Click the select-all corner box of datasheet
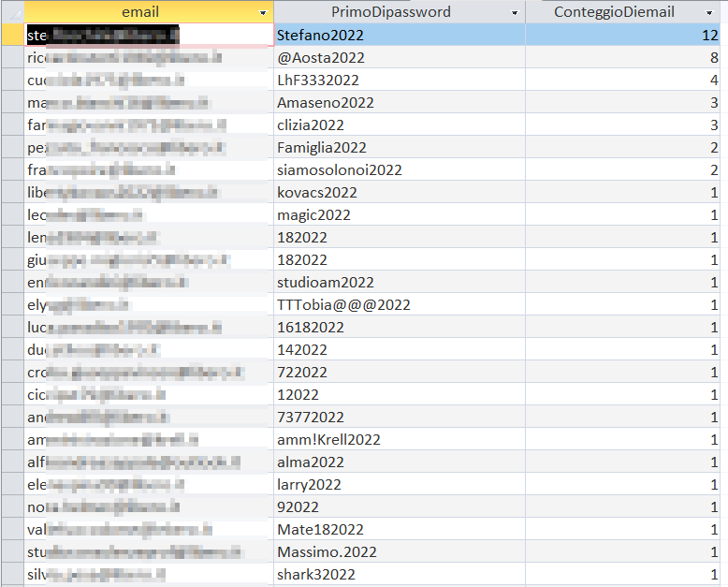 pyautogui.click(x=12, y=12)
